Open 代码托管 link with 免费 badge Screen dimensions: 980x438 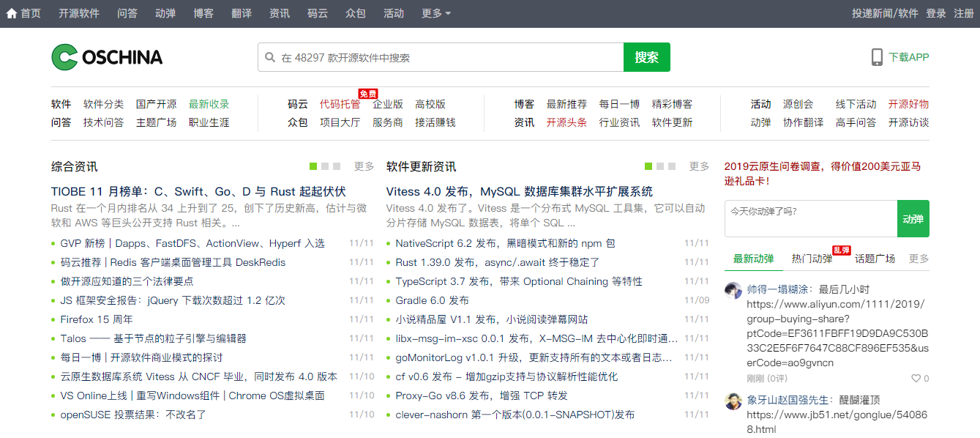pyautogui.click(x=340, y=104)
